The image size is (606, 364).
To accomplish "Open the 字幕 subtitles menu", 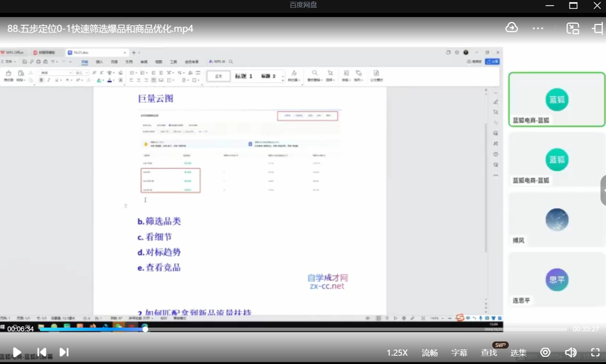I will click(x=459, y=353).
